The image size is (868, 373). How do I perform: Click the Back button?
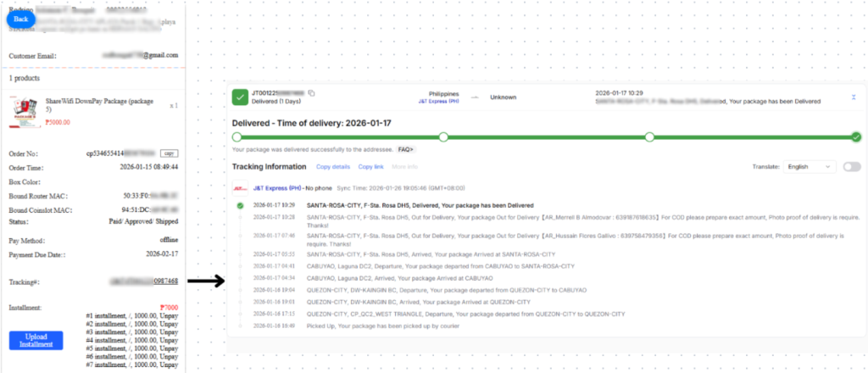(x=21, y=18)
